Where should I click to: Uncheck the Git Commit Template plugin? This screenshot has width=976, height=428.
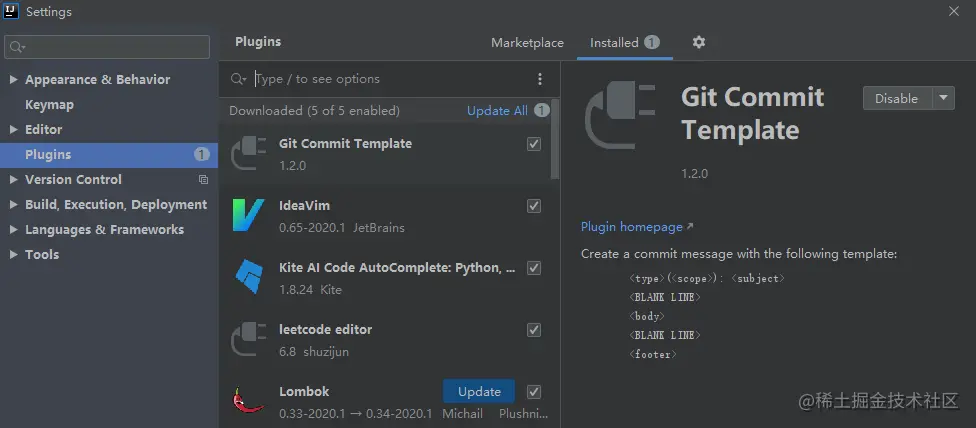click(534, 144)
